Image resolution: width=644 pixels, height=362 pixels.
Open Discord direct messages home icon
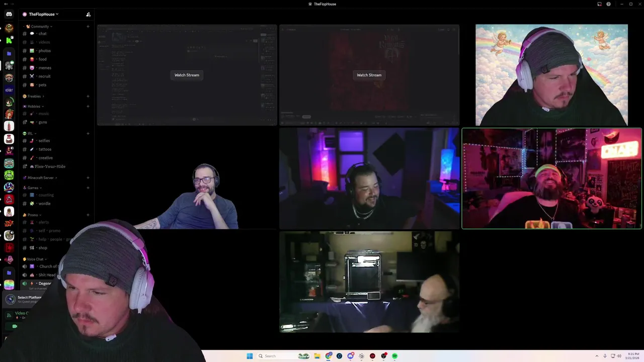pyautogui.click(x=9, y=14)
